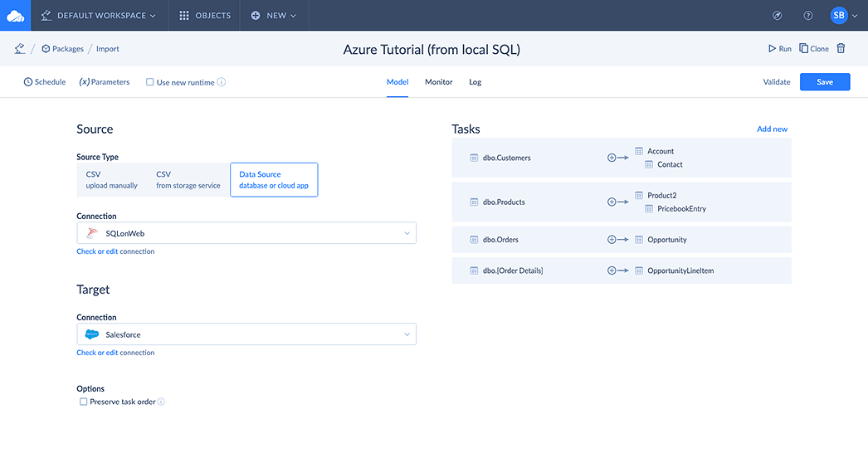Select the Account target object
This screenshot has width=868, height=458.
[661, 151]
